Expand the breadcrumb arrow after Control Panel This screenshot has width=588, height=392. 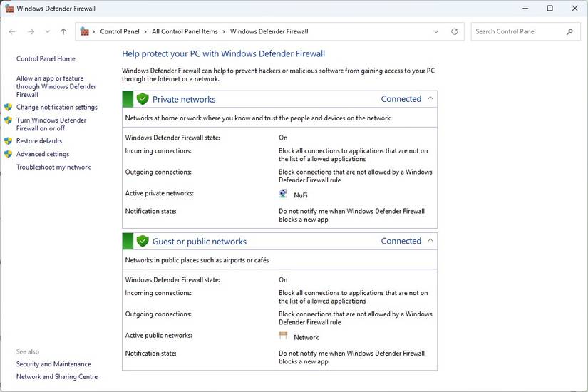click(x=146, y=32)
